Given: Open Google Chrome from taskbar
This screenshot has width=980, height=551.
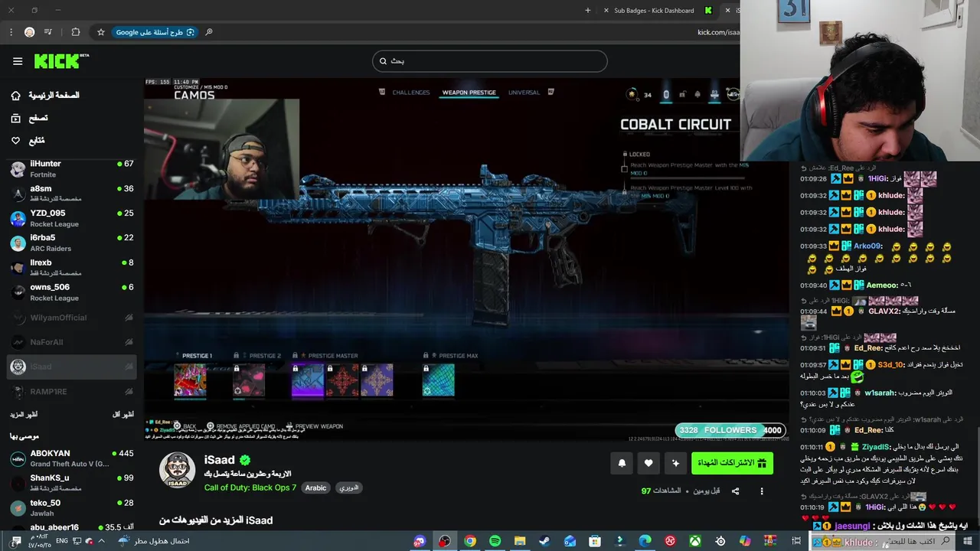Looking at the screenshot, I should click(x=469, y=541).
